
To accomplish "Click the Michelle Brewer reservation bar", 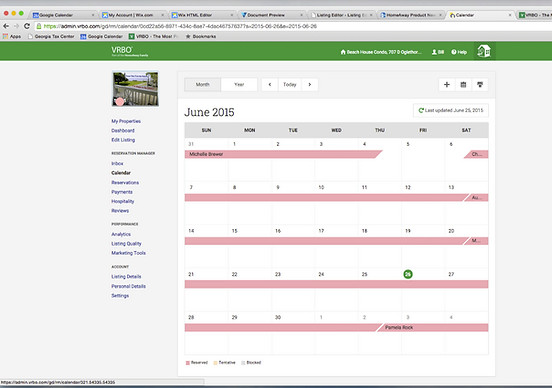I will (x=282, y=154).
